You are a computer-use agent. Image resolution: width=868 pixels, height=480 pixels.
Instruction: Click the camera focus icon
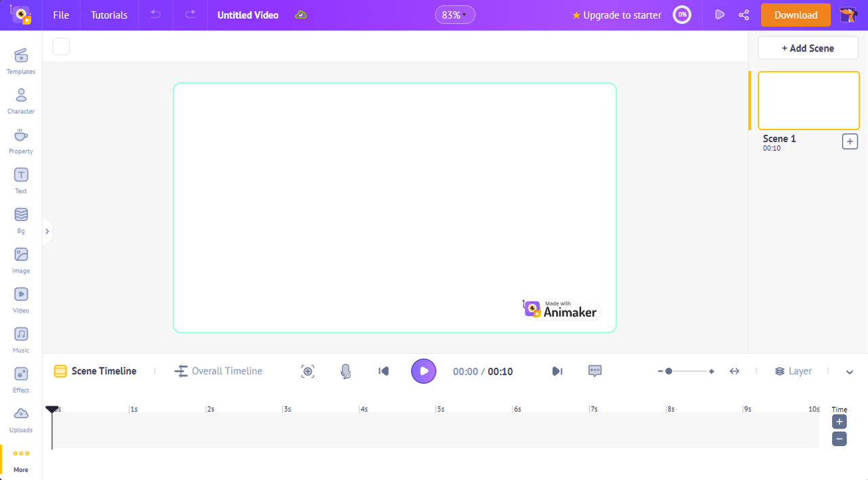click(x=308, y=371)
